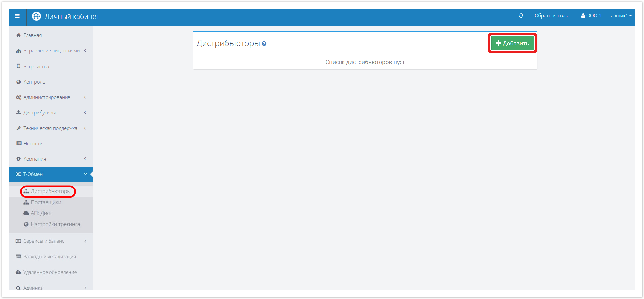The image size is (644, 299).
Task: Open notifications bell icon
Action: (x=521, y=16)
